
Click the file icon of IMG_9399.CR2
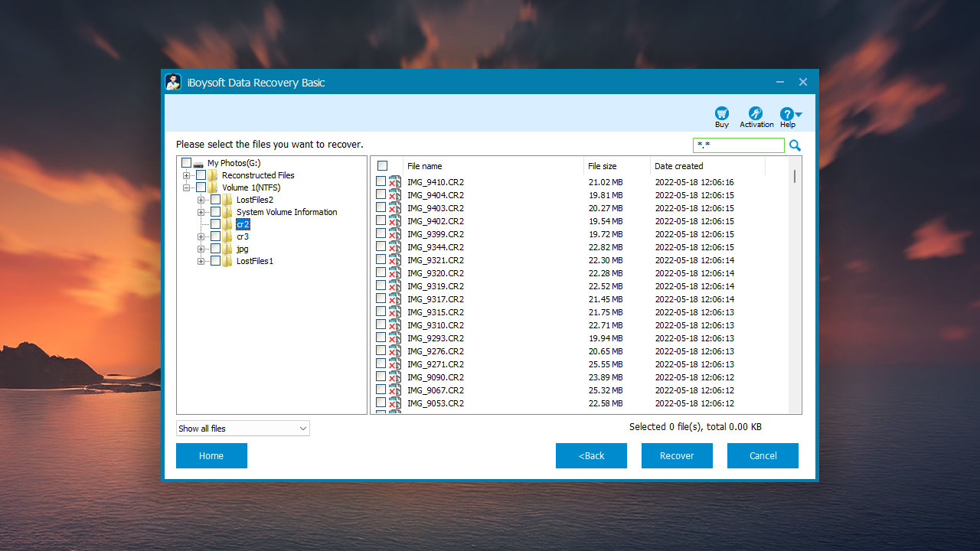point(395,234)
